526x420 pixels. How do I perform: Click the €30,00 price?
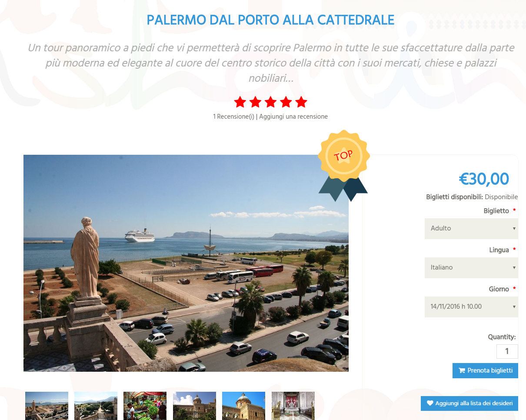(x=484, y=179)
